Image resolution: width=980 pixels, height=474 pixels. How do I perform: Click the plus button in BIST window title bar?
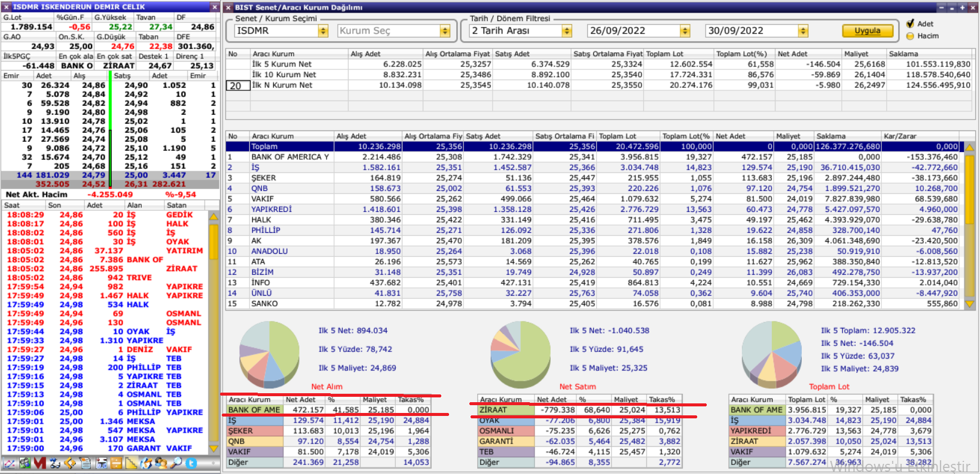point(962,7)
